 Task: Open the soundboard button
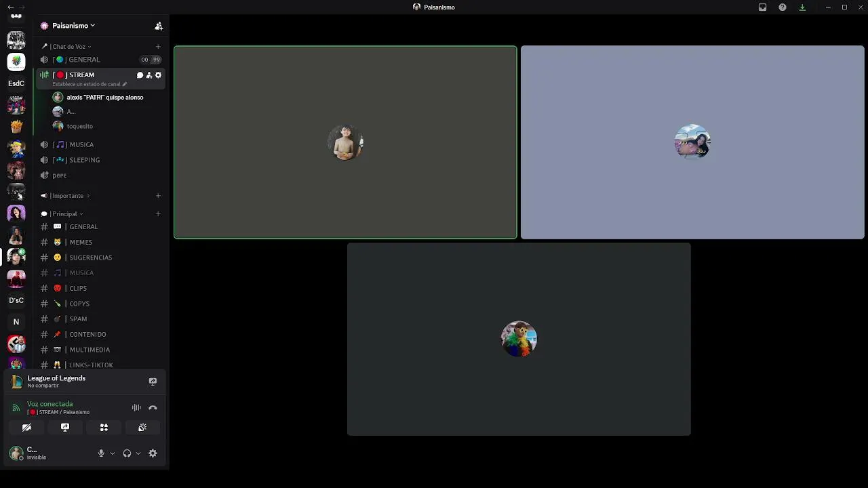tap(142, 428)
